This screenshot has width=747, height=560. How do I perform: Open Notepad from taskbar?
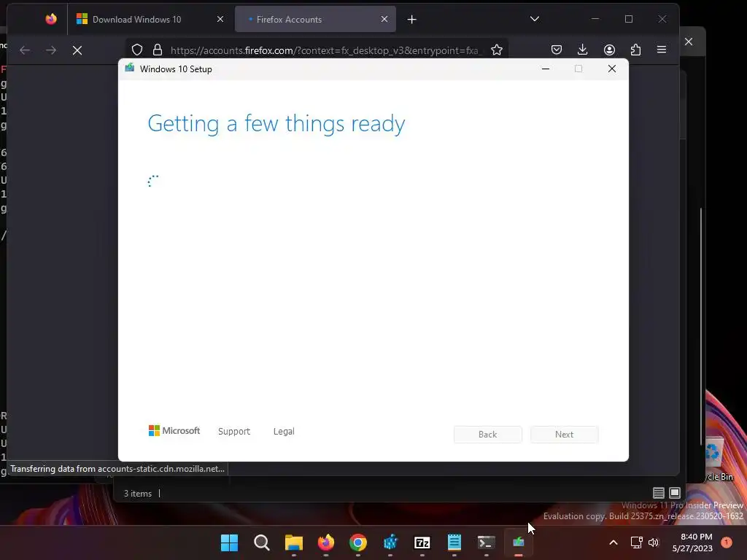pyautogui.click(x=454, y=542)
